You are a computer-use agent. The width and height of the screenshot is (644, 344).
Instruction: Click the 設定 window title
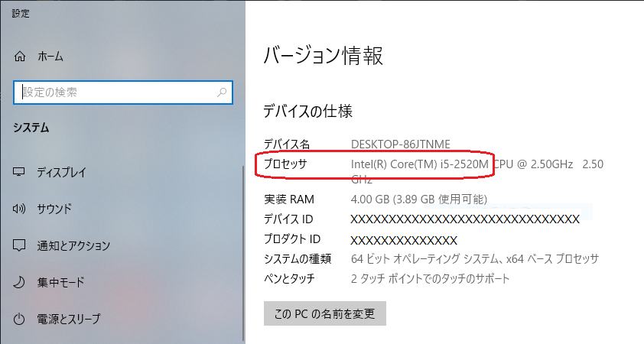(x=21, y=14)
